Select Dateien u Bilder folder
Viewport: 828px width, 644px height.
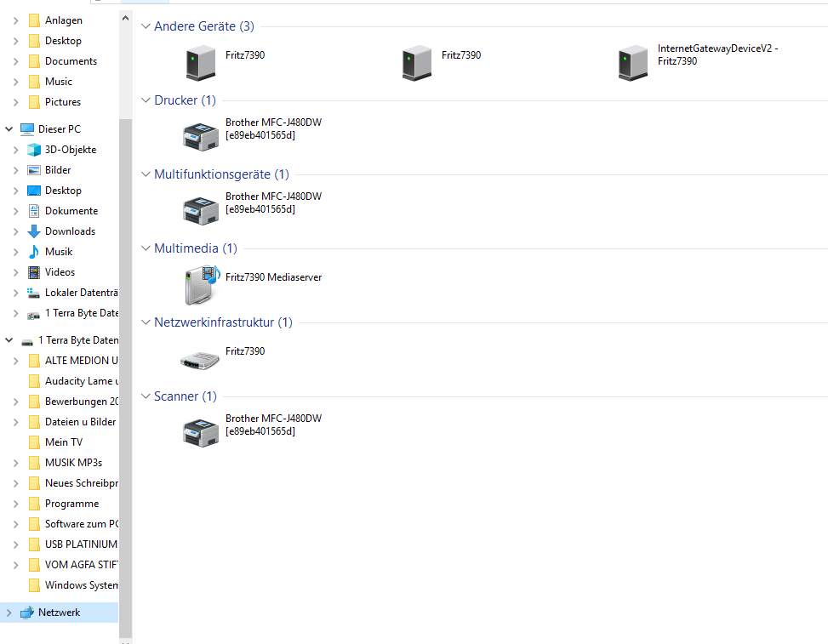pyautogui.click(x=80, y=422)
